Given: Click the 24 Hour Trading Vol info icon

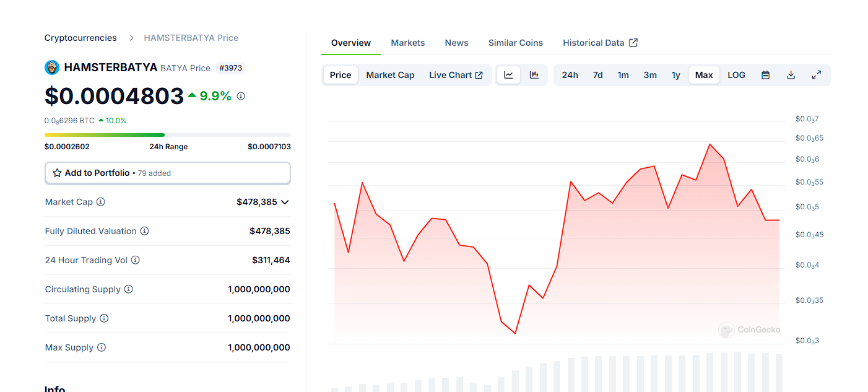Looking at the screenshot, I should click(x=136, y=260).
